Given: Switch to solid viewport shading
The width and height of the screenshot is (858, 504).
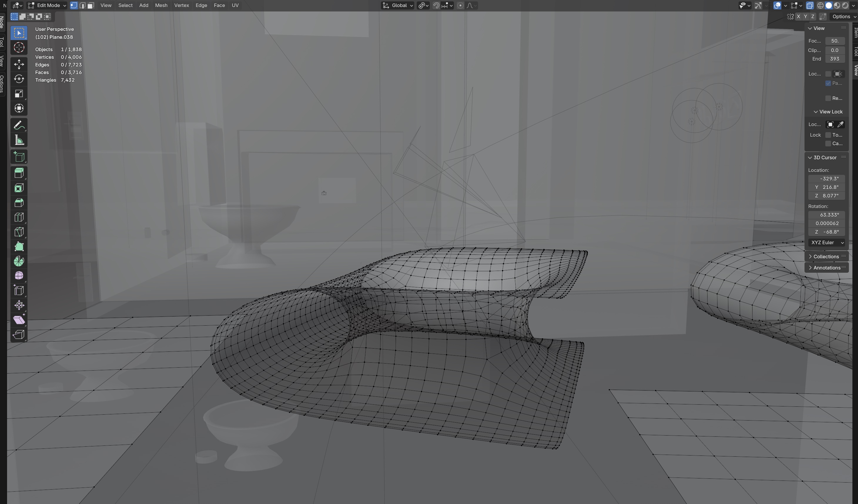Looking at the screenshot, I should [829, 6].
